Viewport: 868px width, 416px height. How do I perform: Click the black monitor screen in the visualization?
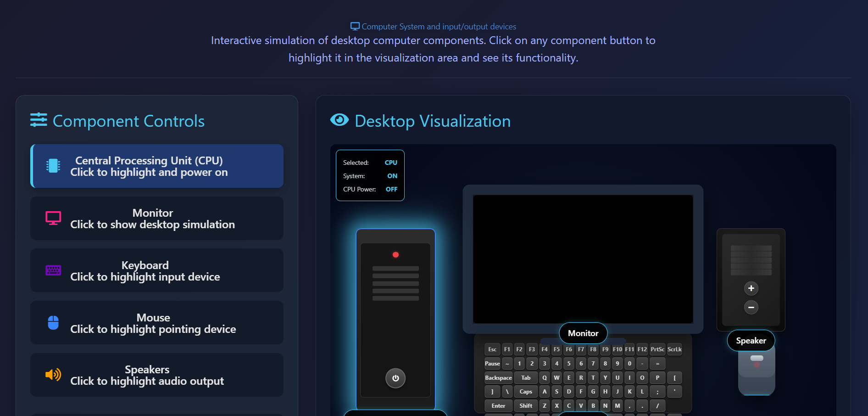point(583,259)
